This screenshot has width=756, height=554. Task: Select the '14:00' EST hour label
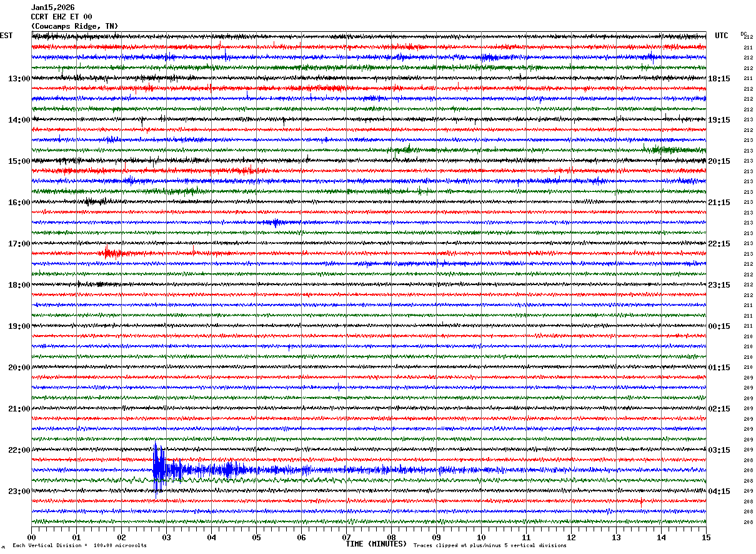19,120
